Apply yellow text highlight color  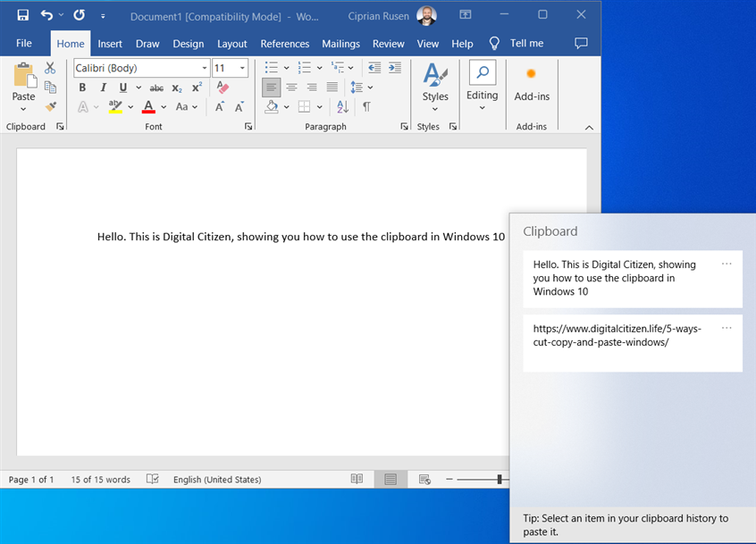tap(115, 106)
